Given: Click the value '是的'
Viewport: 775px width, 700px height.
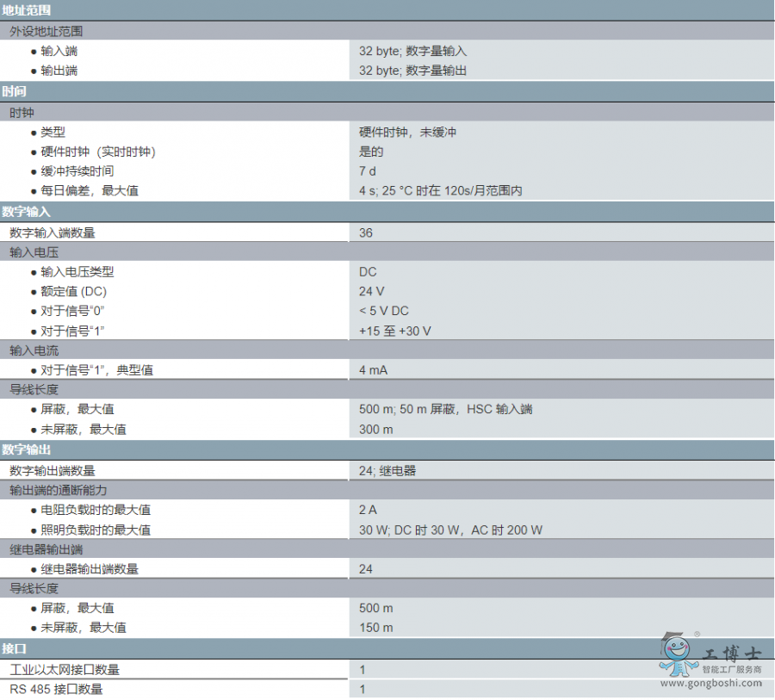Looking at the screenshot, I should click(371, 152).
